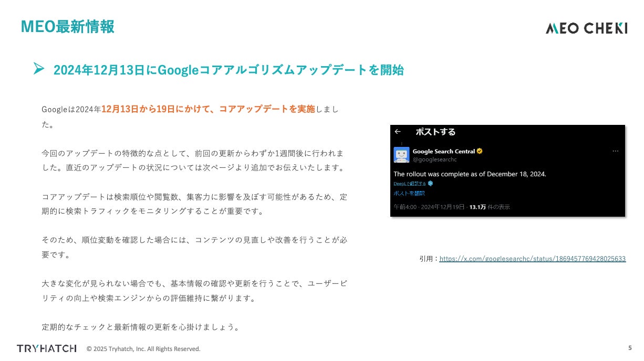Open the x.com googlesearchc citation link
Image resolution: width=644 pixels, height=361 pixels.
coord(532,259)
